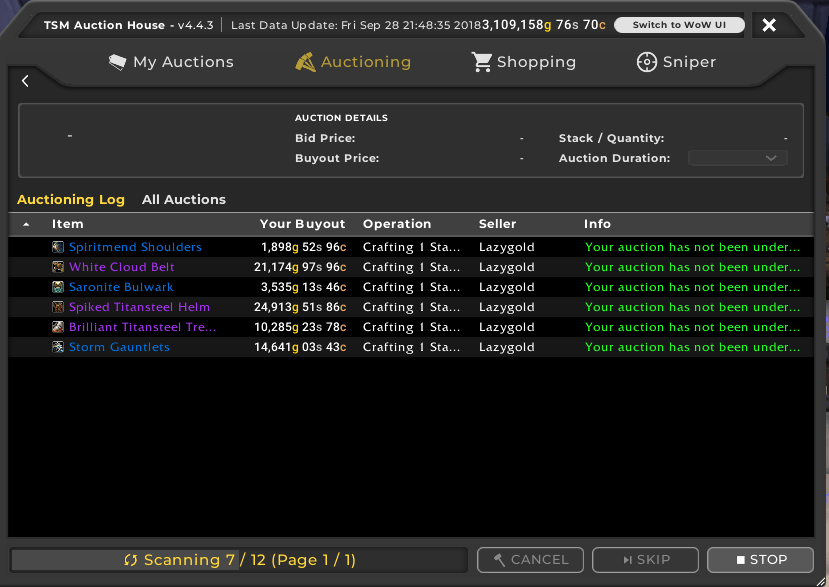Click the Saronite Bulwark item icon
The image size is (829, 587).
pos(58,287)
